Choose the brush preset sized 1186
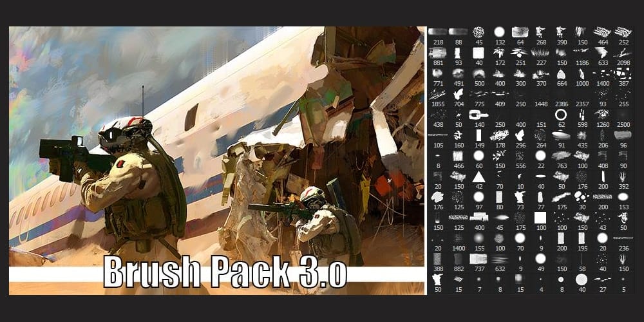The image size is (644, 322). coord(582,52)
